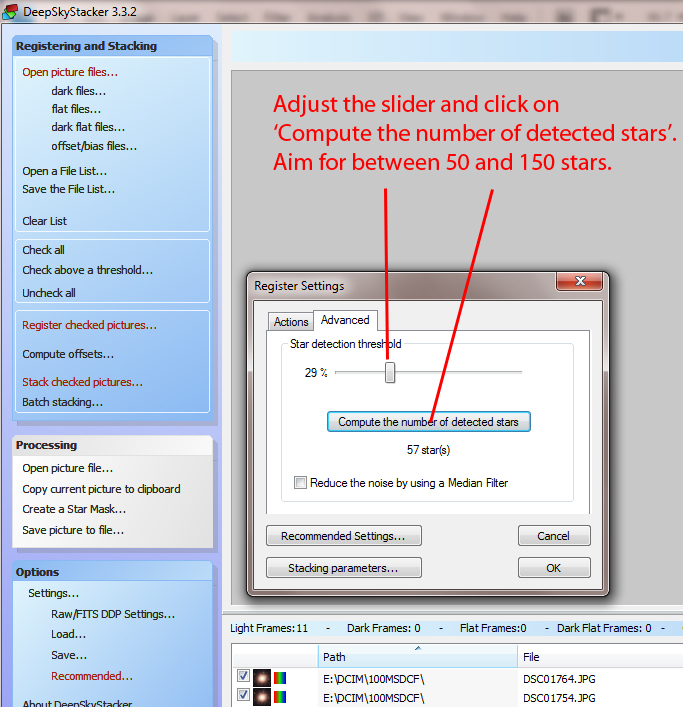Image resolution: width=683 pixels, height=707 pixels.
Task: Click 'Light Frames: 11' status text
Action: click(x=269, y=628)
